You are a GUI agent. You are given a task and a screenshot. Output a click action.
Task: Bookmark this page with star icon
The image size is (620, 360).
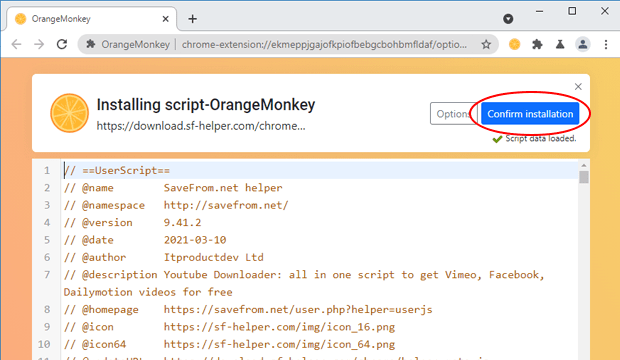coord(486,44)
